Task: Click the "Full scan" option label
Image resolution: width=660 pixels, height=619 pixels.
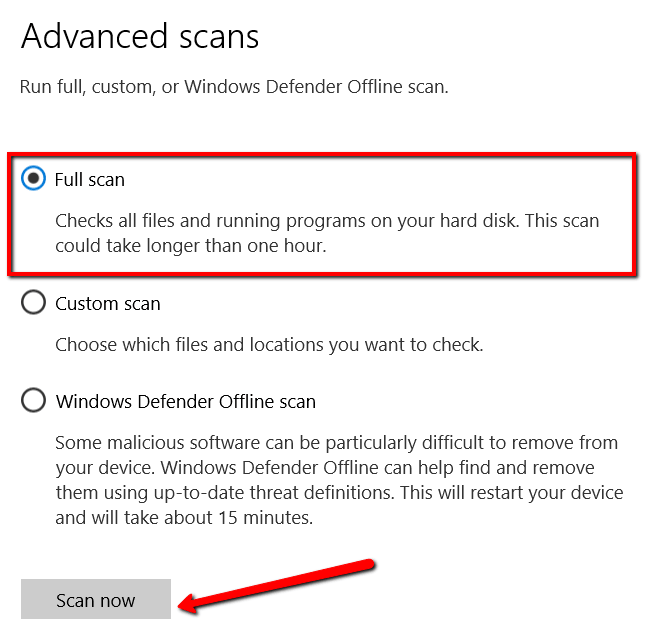Action: pos(90,180)
